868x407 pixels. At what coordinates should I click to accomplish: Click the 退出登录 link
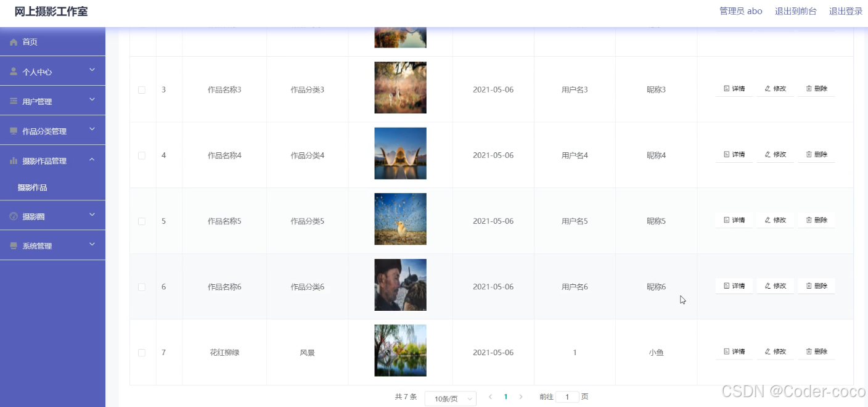[x=845, y=11]
